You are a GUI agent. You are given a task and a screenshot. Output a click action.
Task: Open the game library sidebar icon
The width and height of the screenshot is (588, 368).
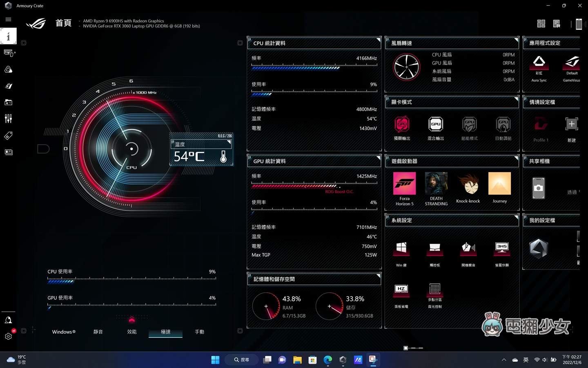tap(8, 102)
